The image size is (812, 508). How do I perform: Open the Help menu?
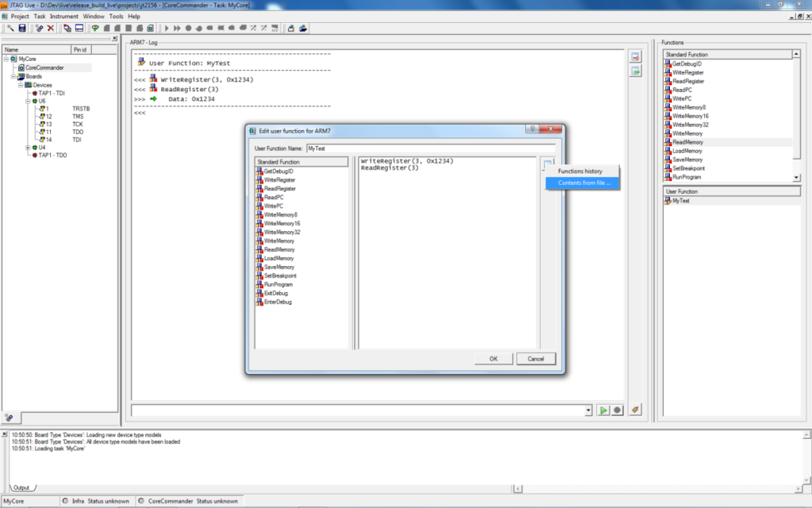(134, 16)
